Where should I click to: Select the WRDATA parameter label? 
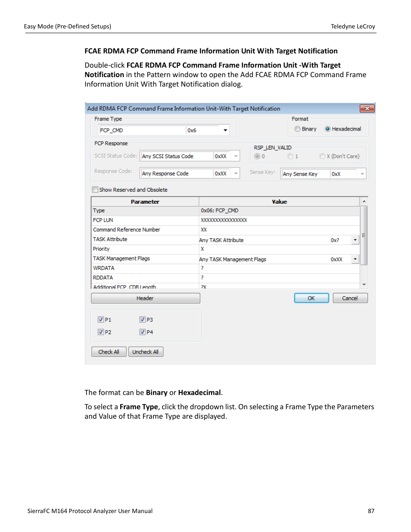(104, 268)
